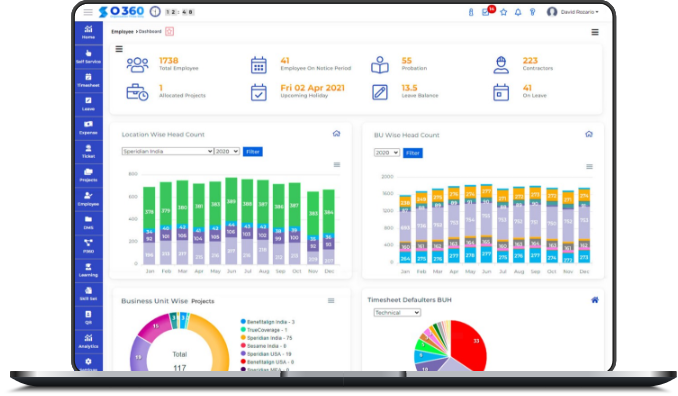Click the key icon in the header
678x396 pixels.
pyautogui.click(x=532, y=12)
